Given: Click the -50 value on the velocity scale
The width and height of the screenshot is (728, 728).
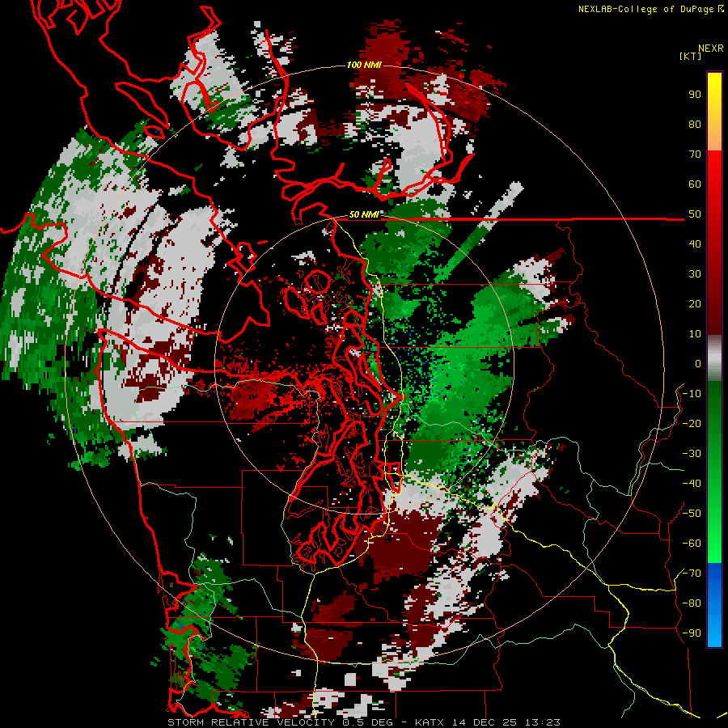Looking at the screenshot, I should [692, 514].
